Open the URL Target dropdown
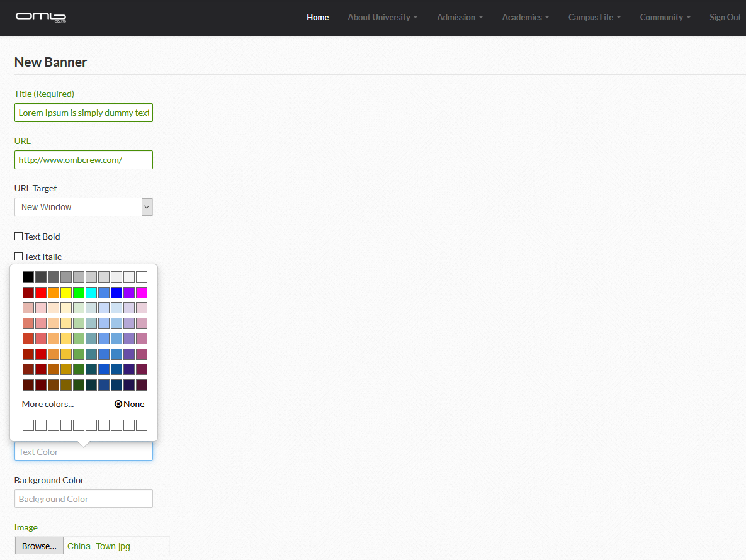Viewport: 746px width, 560px height. pos(83,207)
